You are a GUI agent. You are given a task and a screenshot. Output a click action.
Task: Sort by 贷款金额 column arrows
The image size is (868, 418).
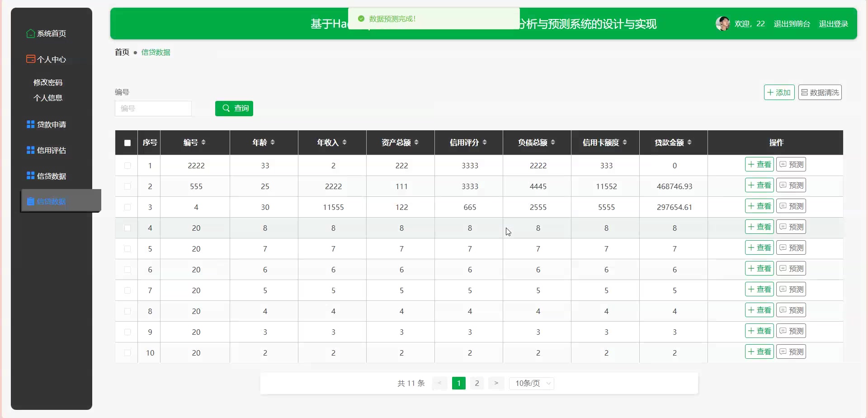pos(689,142)
